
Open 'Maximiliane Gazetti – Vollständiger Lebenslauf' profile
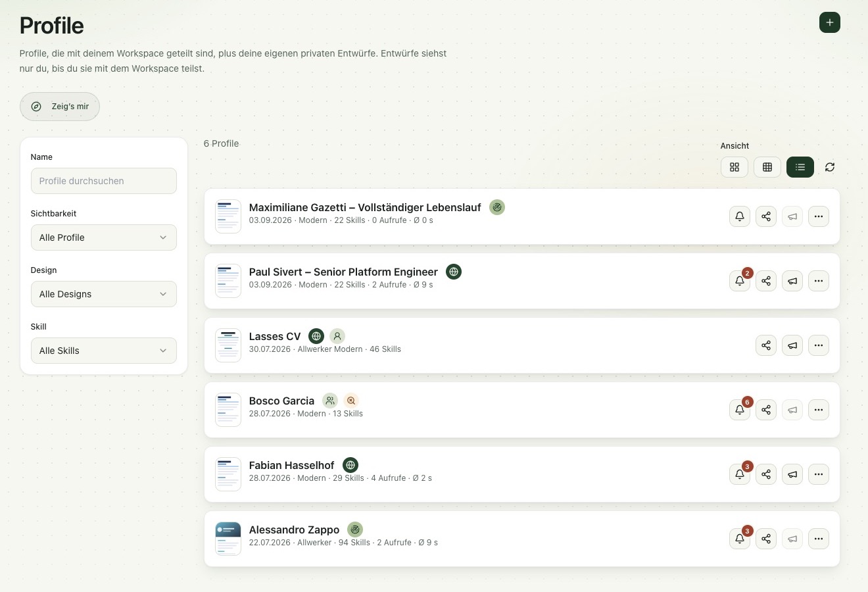365,207
